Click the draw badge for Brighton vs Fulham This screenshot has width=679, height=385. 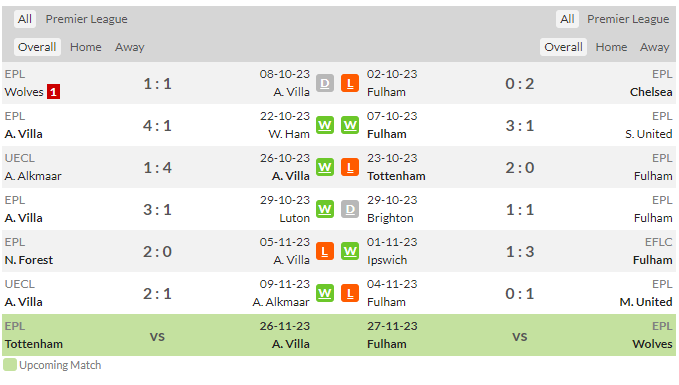pyautogui.click(x=350, y=210)
